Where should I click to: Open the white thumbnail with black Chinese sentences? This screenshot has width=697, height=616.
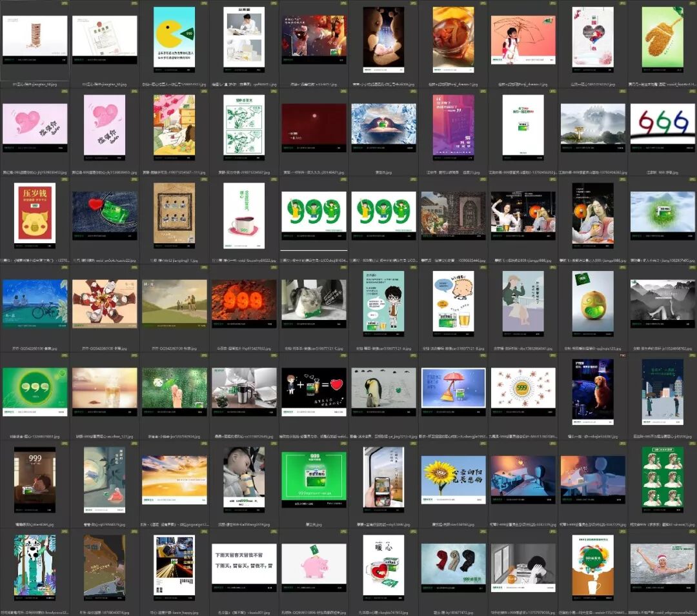coord(244,568)
